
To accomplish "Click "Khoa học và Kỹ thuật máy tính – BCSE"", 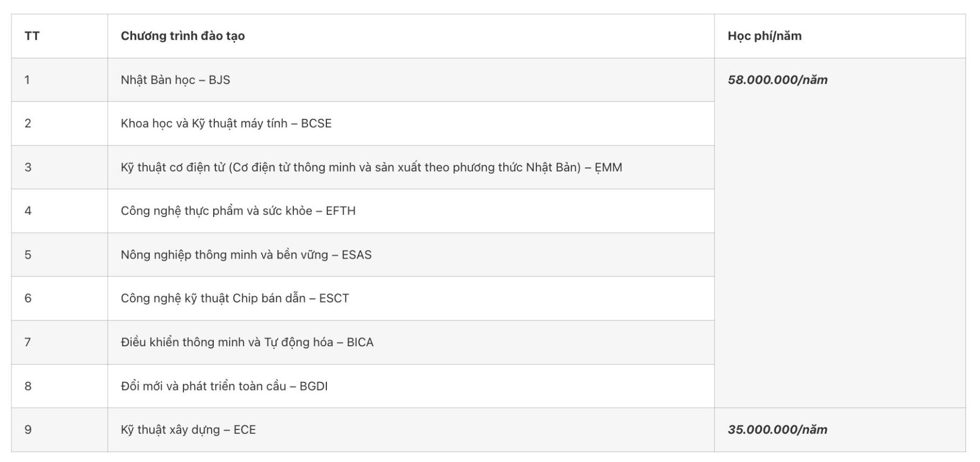I will 226,123.
